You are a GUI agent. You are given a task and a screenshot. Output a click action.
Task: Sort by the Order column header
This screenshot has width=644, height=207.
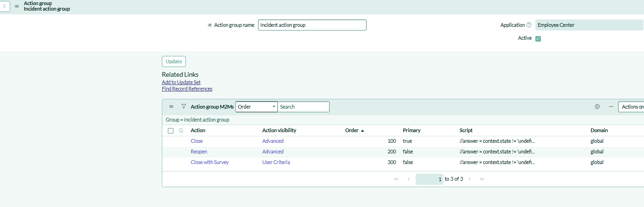click(x=352, y=130)
